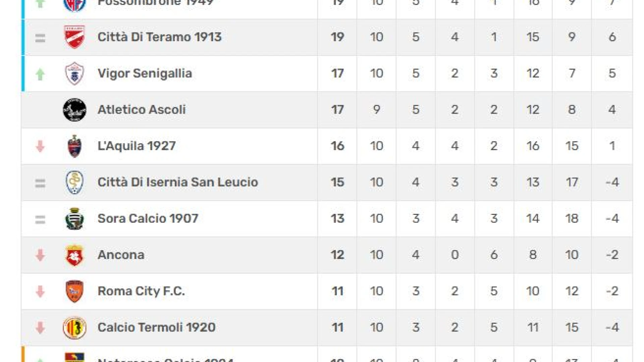Click green up arrow beside Vigor Senigallia
Image resolution: width=644 pixels, height=362 pixels.
coord(40,74)
